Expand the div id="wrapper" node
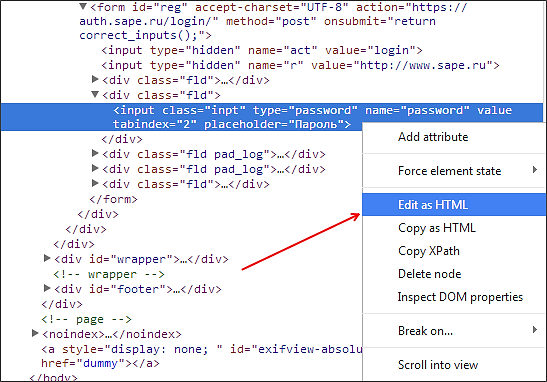The image size is (547, 382). tap(47, 258)
